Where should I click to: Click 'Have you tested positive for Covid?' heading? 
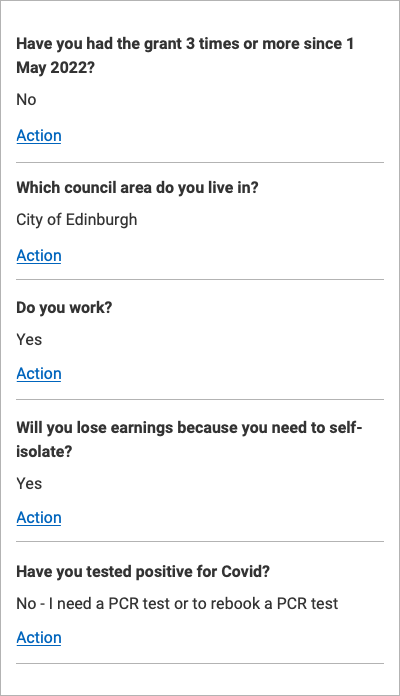tap(143, 571)
